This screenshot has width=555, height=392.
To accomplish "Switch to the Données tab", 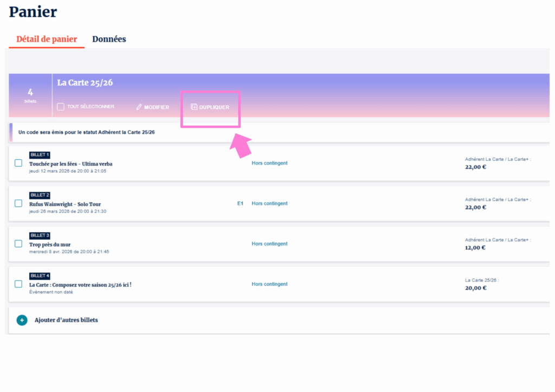I will 109,39.
